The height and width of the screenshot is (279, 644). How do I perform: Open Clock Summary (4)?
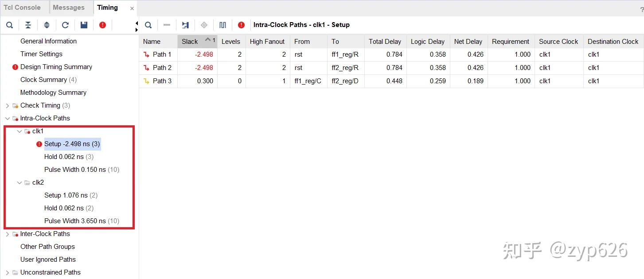pyautogui.click(x=48, y=80)
